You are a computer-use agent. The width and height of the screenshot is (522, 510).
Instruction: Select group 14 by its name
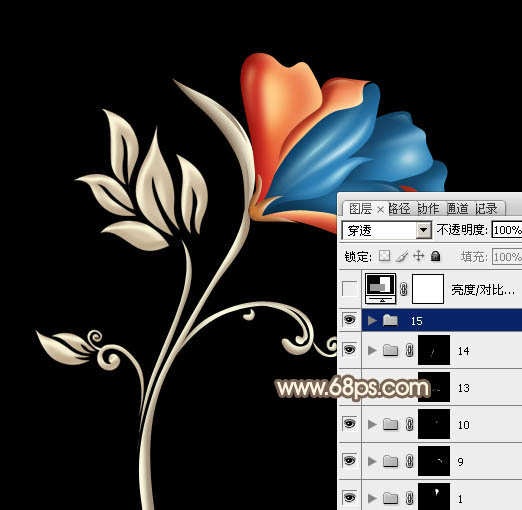(464, 351)
